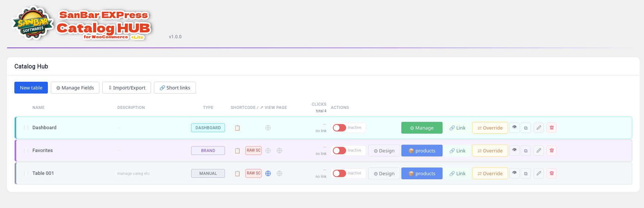Preview Favorites using the eye icon
Viewport: 644px width, 208px height.
pos(514,150)
